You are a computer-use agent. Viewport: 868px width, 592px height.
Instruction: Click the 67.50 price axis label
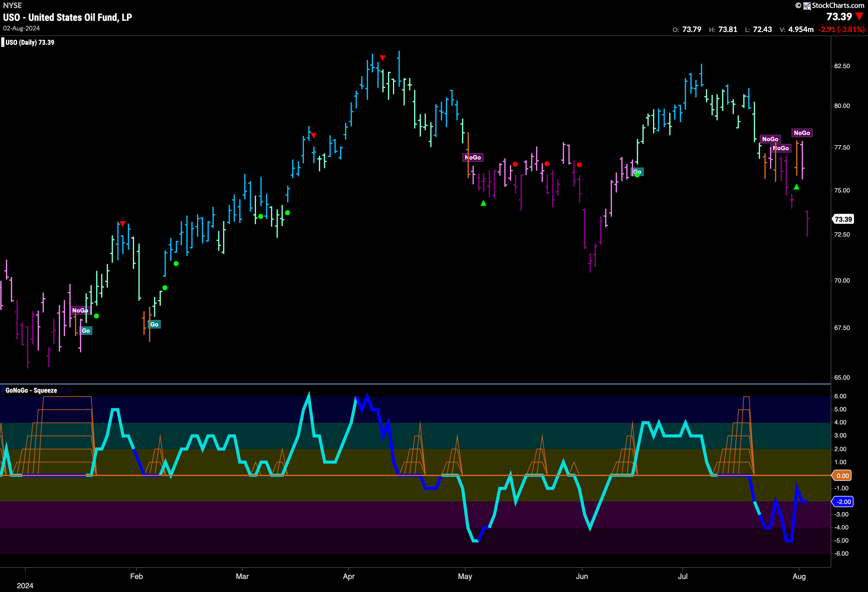(x=842, y=328)
